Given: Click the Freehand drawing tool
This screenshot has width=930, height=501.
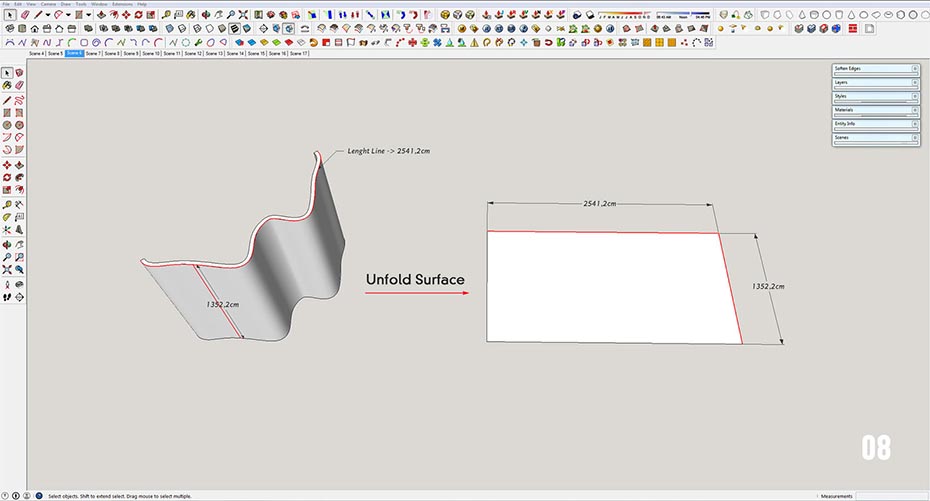Looking at the screenshot, I should (19, 100).
